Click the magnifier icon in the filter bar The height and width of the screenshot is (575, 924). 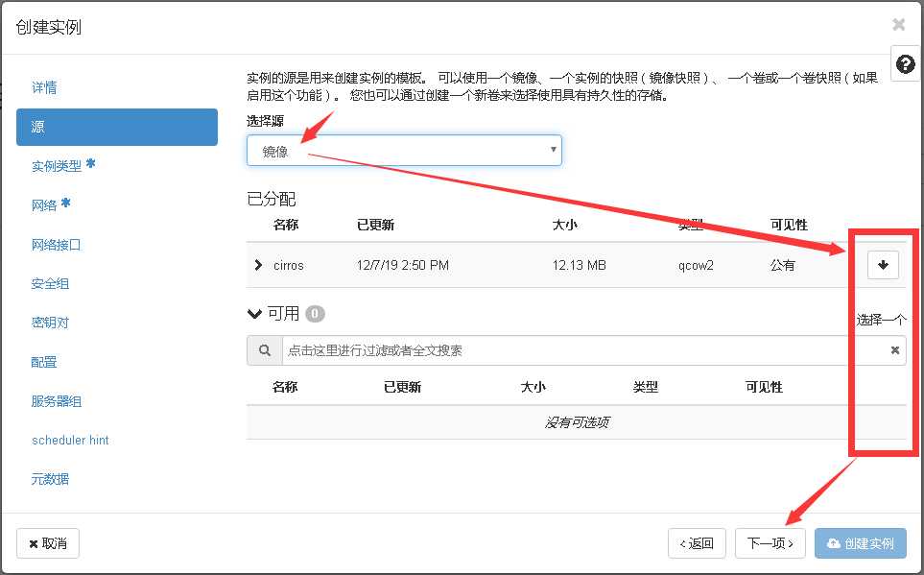(264, 350)
